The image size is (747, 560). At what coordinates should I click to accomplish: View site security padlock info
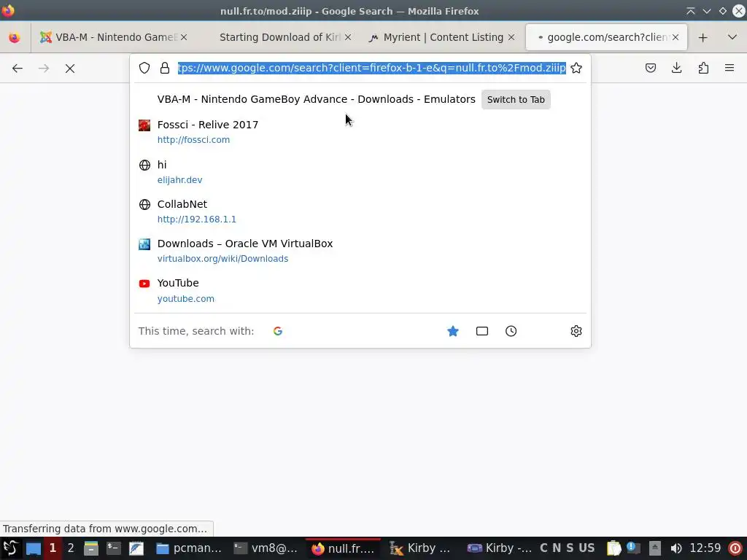(165, 68)
